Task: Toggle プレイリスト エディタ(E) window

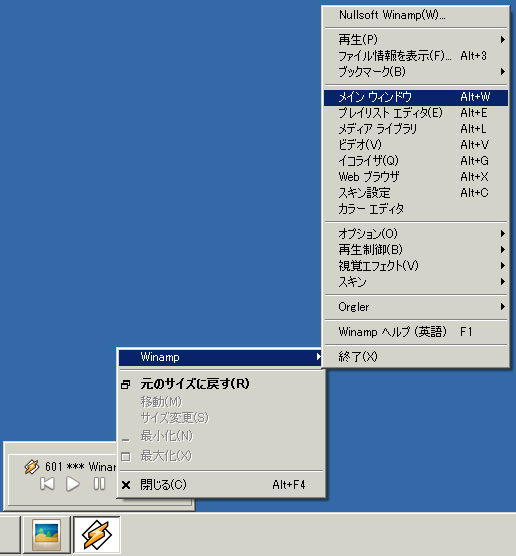Action: (416, 113)
